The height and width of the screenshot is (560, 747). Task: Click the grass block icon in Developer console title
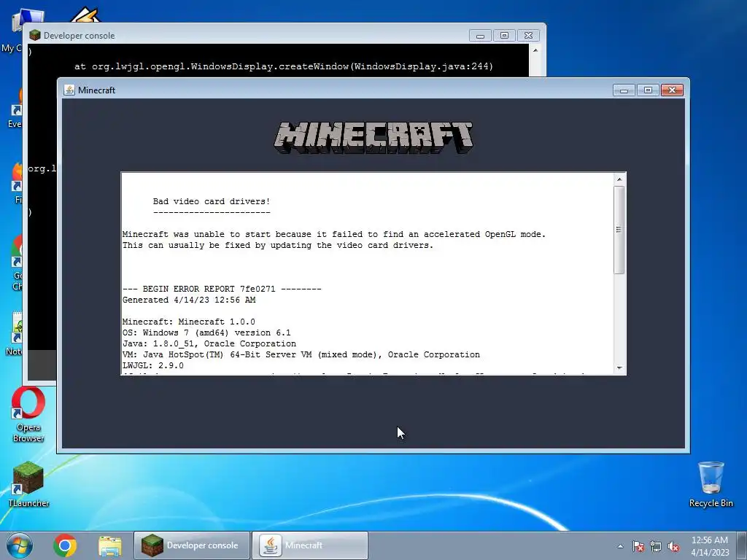tap(35, 35)
